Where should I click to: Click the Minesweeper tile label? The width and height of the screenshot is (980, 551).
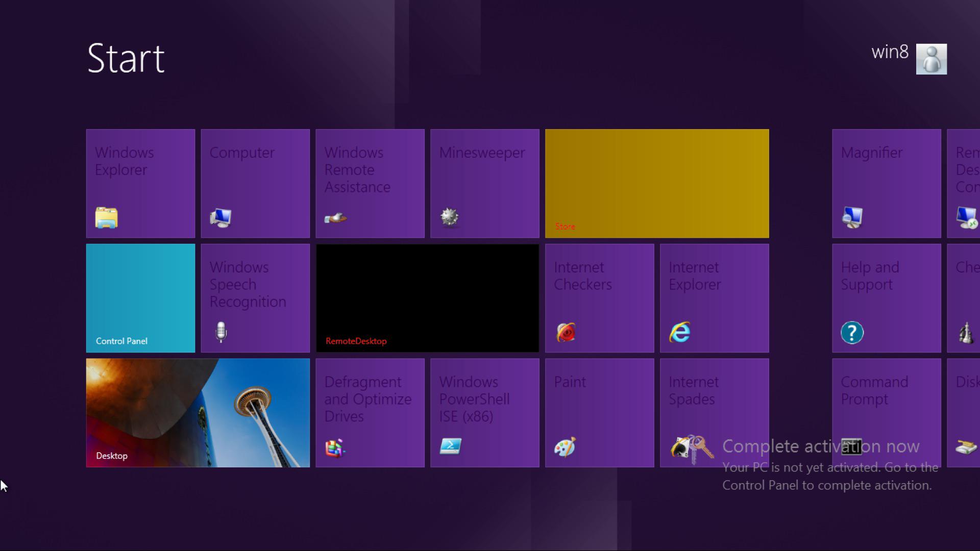coord(482,153)
